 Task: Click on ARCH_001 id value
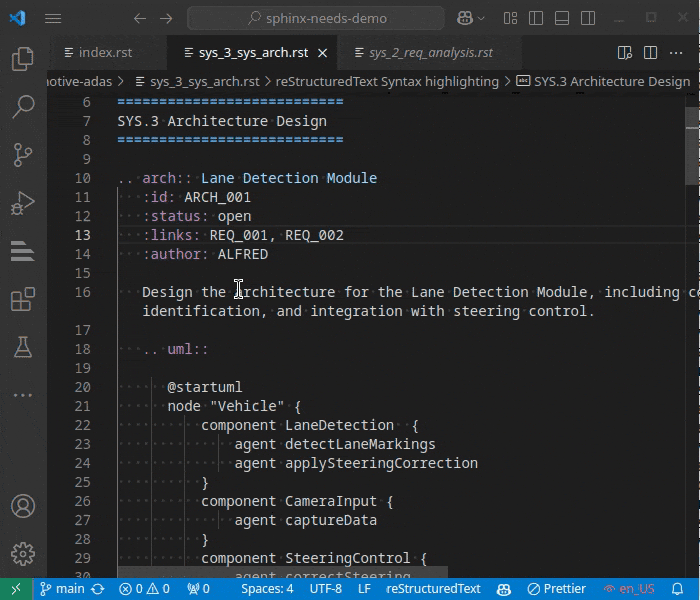pos(217,197)
